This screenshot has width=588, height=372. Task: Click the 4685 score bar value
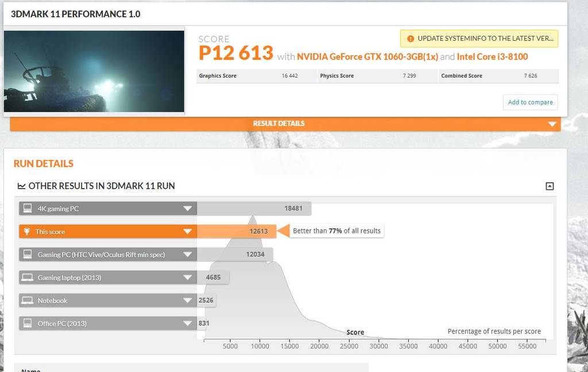click(x=213, y=277)
